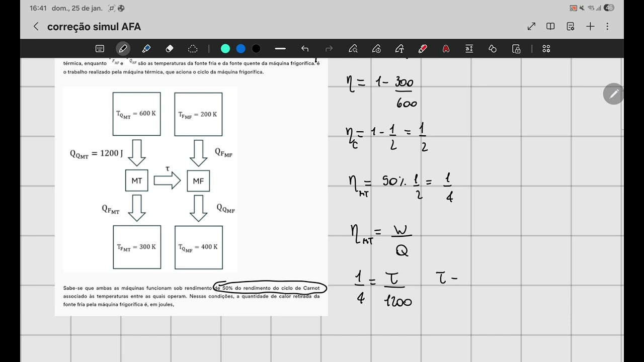Screen dimensions: 644x362
Task: Toggle the page lock icon
Action: tap(516, 49)
